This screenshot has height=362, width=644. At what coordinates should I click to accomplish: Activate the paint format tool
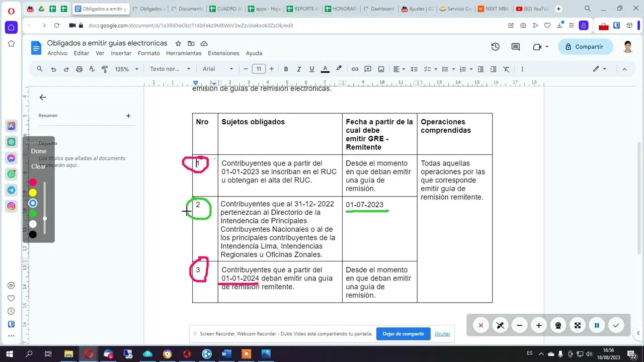[x=105, y=69]
